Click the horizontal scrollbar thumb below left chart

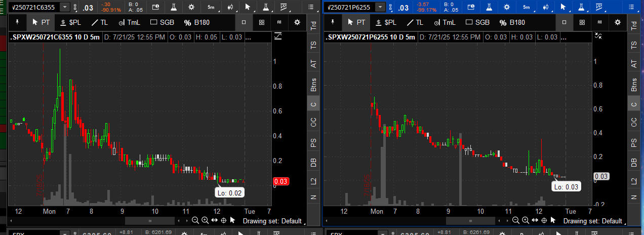pyautogui.click(x=149, y=221)
